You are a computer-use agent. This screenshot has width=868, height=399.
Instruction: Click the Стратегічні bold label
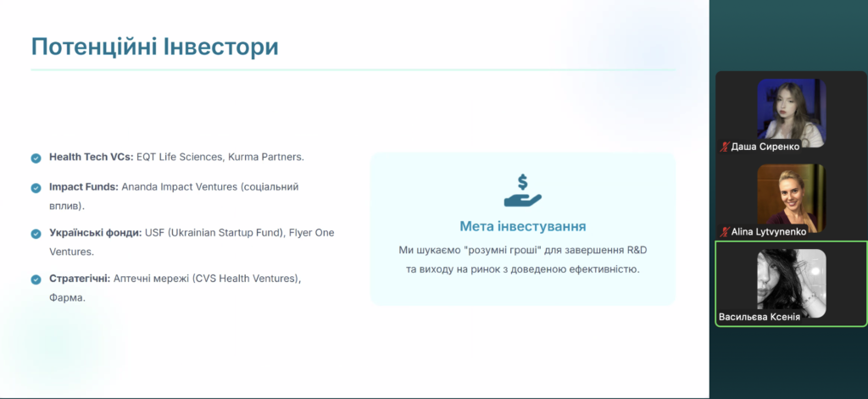pyautogui.click(x=80, y=279)
